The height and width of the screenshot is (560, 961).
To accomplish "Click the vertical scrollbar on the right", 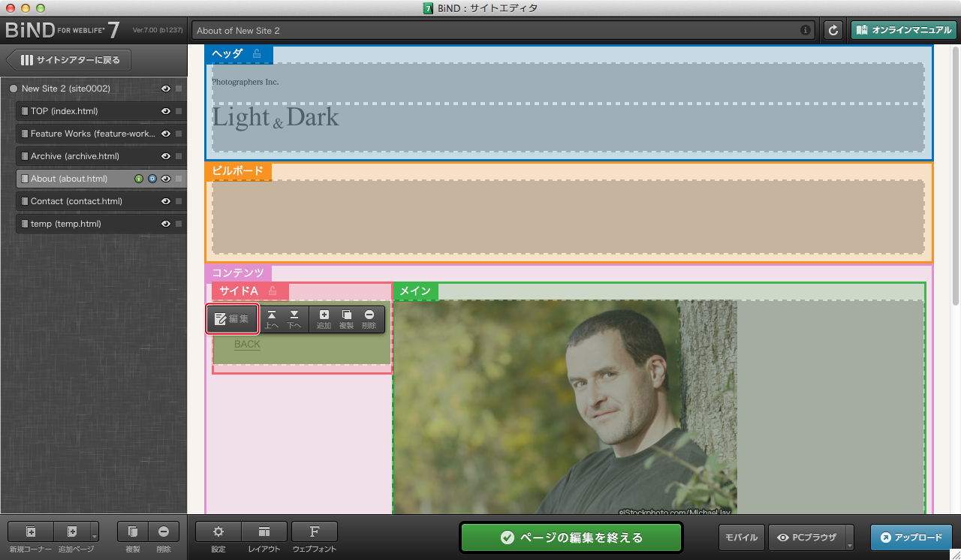I will click(x=956, y=176).
